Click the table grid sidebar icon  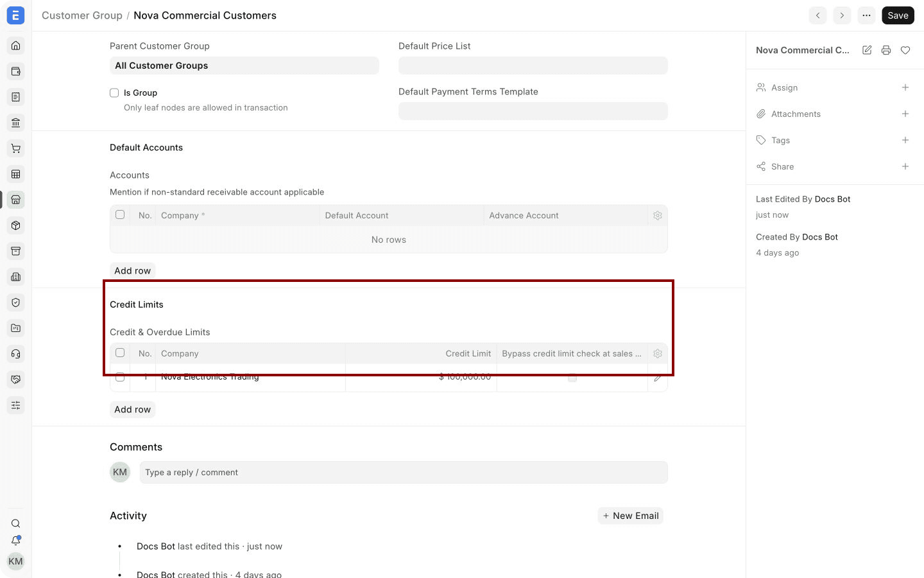coord(16,174)
